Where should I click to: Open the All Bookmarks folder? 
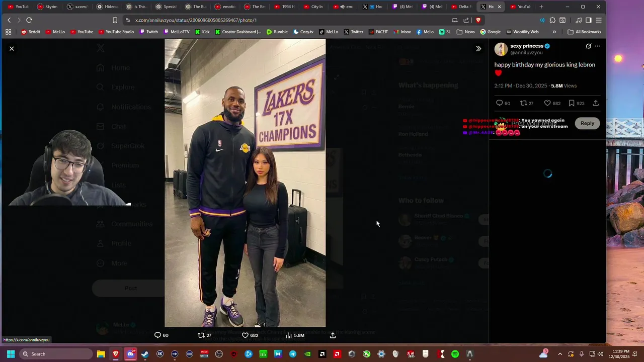pyautogui.click(x=584, y=32)
